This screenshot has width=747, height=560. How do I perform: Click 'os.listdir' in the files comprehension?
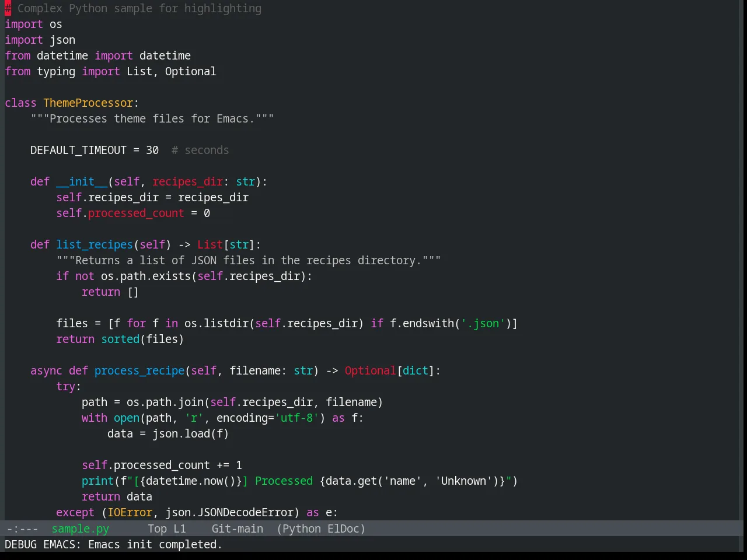pyautogui.click(x=217, y=323)
